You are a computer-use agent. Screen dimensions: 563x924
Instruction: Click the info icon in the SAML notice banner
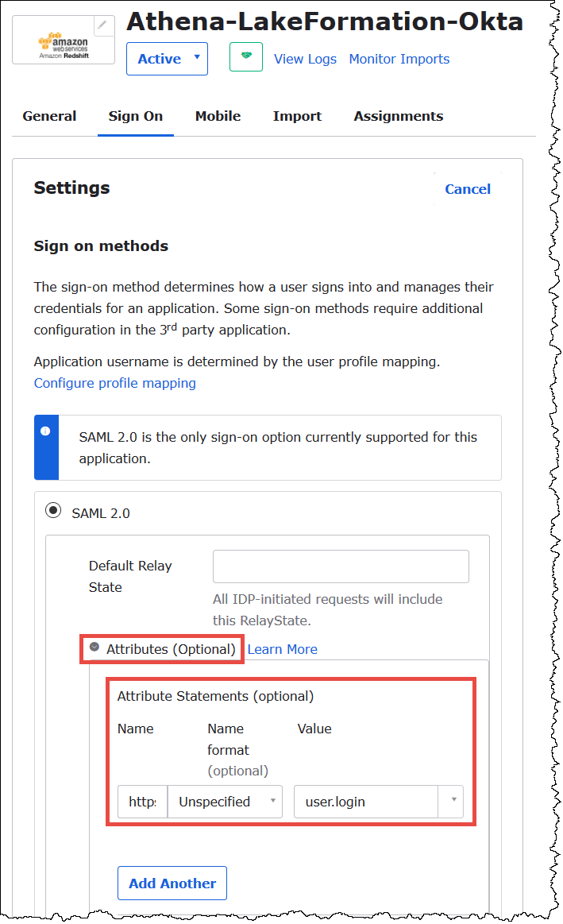47,430
